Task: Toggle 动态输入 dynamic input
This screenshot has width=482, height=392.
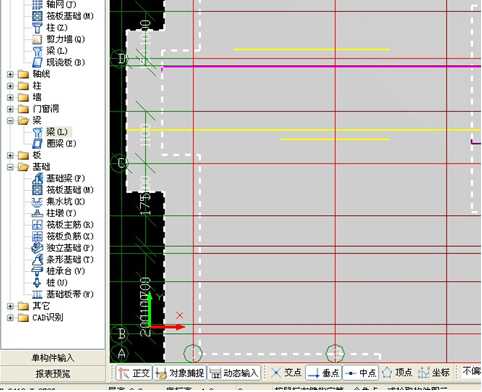Action: coord(234,373)
